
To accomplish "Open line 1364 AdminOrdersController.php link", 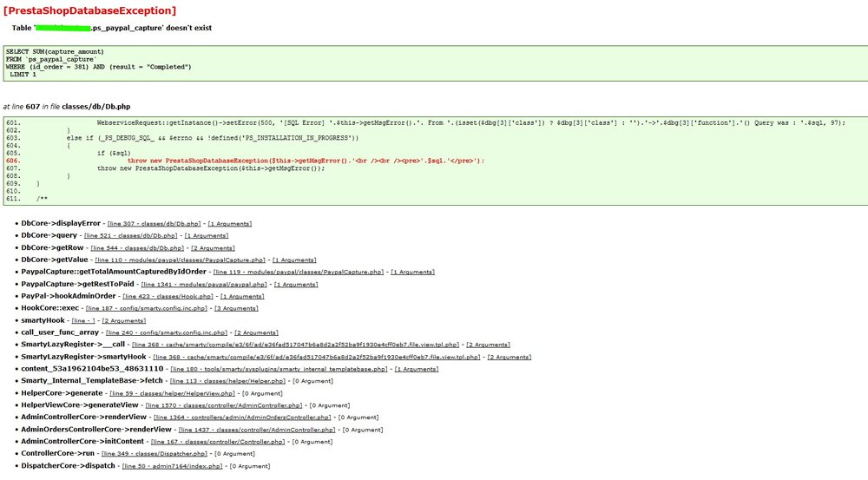I will coord(242,418).
